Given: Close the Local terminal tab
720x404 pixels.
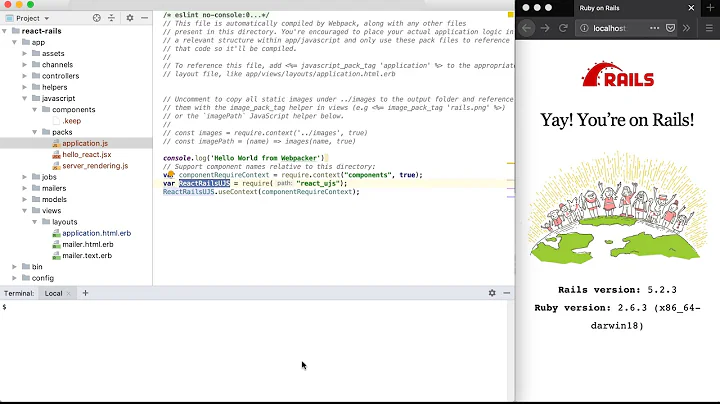Looking at the screenshot, I should (x=68, y=293).
